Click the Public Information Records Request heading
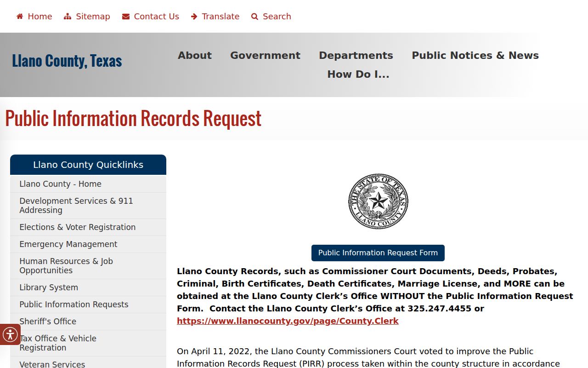Screen dimensions: 588x368 tap(133, 119)
